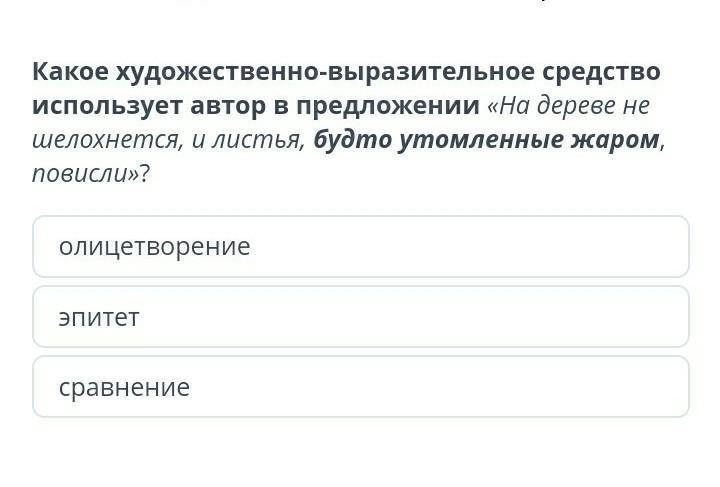Click the question mark ending the question

[x=145, y=174]
